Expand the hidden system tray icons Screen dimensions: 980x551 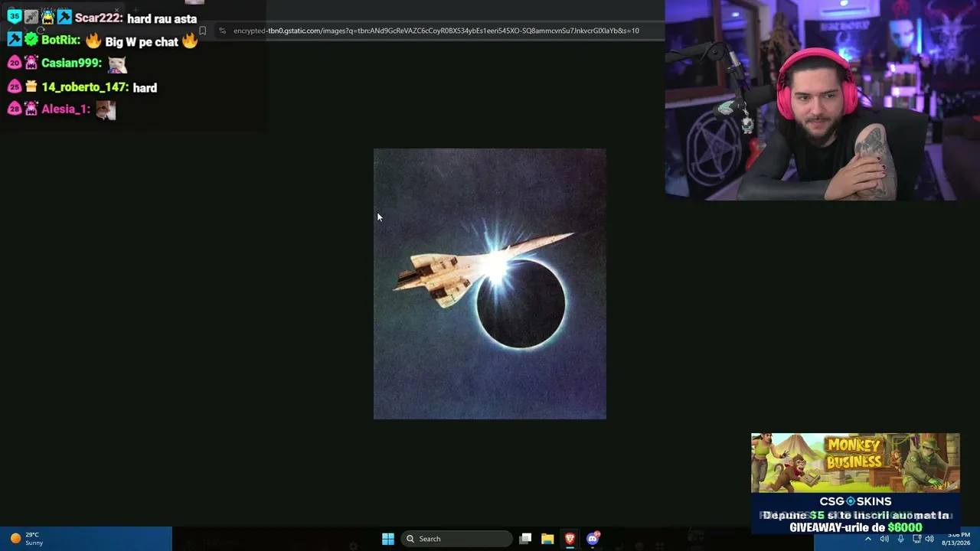[x=868, y=539]
